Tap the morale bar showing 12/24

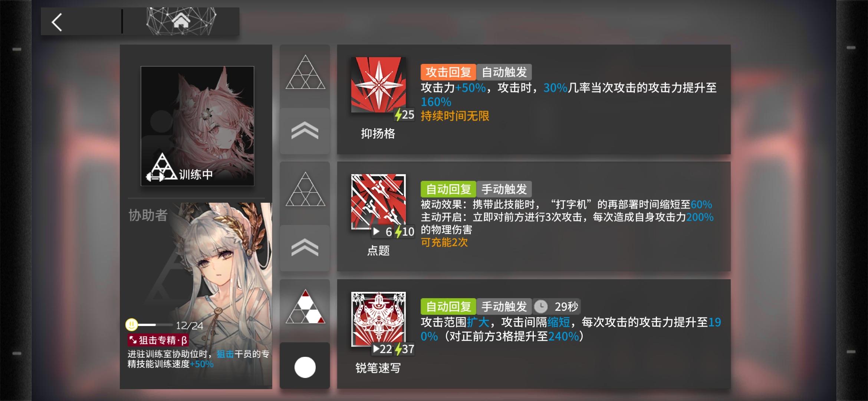click(164, 325)
